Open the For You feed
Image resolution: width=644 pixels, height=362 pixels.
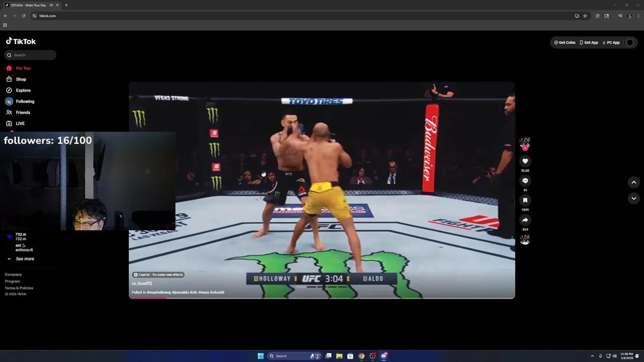click(x=18, y=68)
